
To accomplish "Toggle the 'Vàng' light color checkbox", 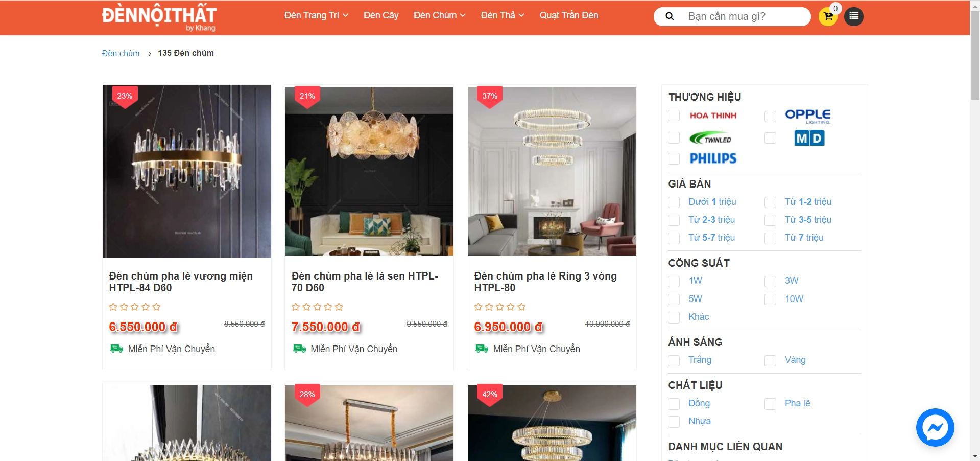I will pyautogui.click(x=770, y=360).
